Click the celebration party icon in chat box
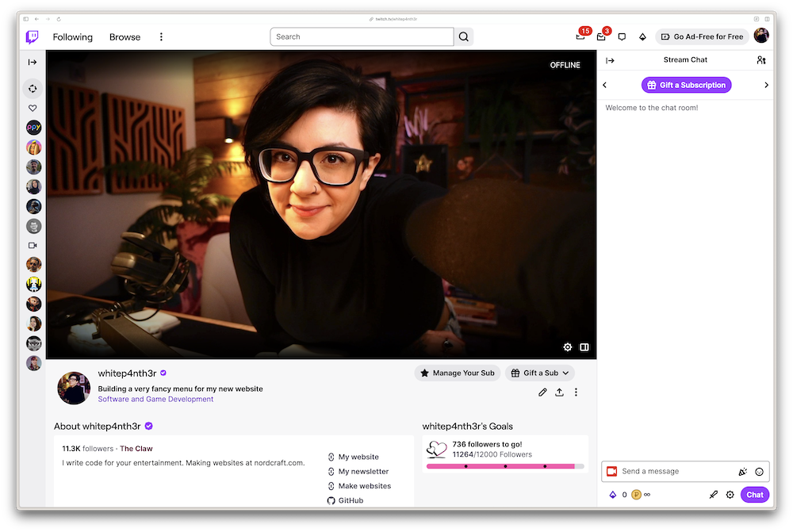 click(742, 471)
